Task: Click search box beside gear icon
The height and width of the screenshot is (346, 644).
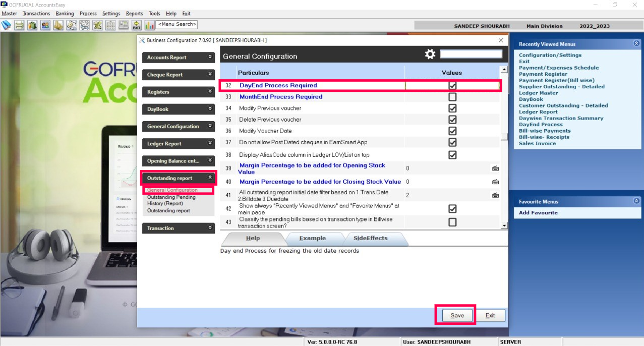Action: (x=471, y=54)
